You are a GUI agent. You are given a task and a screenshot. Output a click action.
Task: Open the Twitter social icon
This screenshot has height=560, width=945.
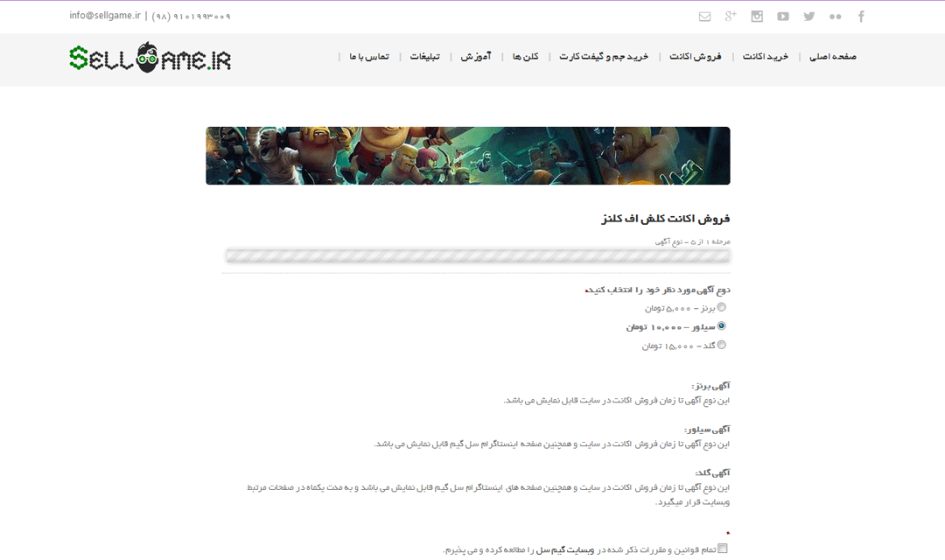point(808,17)
